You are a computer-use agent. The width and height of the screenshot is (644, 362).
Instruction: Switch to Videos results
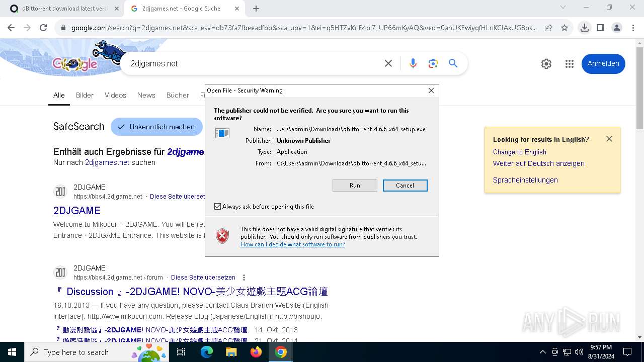point(115,95)
